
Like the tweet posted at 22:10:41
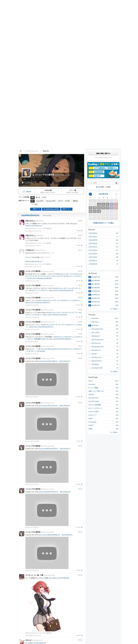[82, 293]
